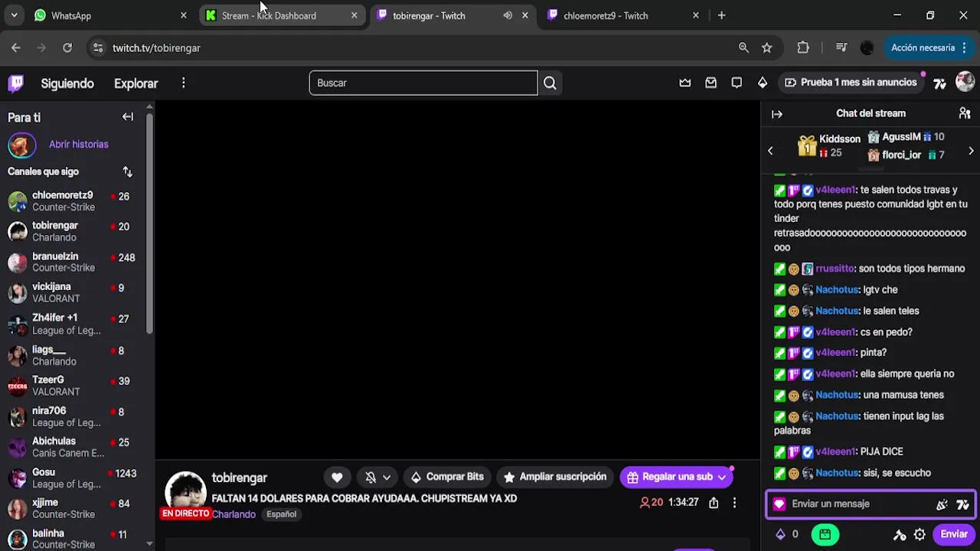
Task: Open the Chrome profile Acción necesaria menu
Action: coord(929,47)
